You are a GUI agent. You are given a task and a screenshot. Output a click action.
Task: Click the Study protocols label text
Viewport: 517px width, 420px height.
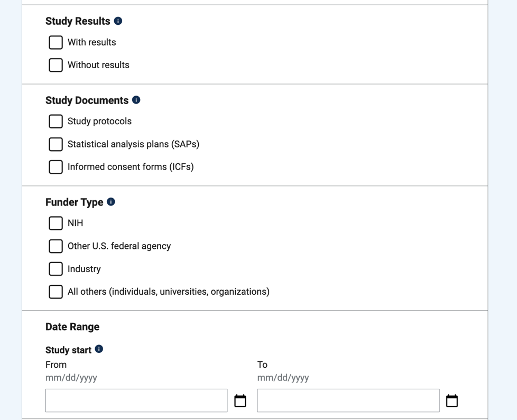99,122
